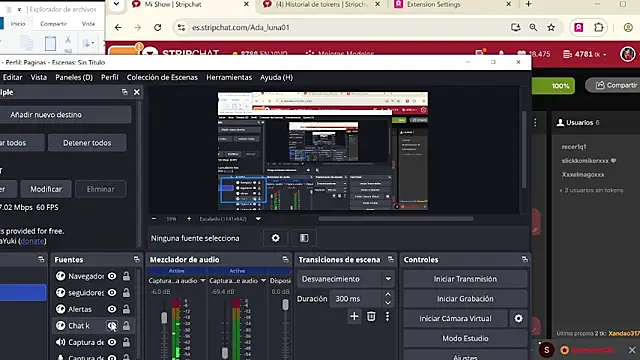Delete scene transition with trash icon
This screenshot has height=360, width=640.
(371, 316)
